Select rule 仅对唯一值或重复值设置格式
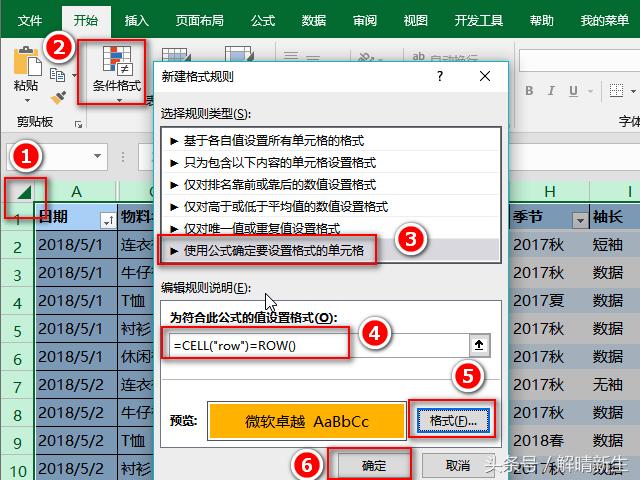This screenshot has width=640, height=480. (331, 228)
